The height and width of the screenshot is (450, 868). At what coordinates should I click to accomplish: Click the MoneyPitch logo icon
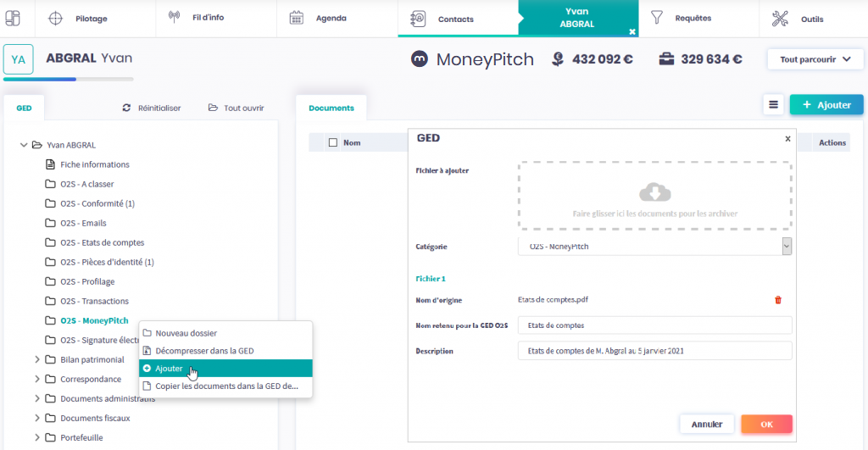click(419, 59)
